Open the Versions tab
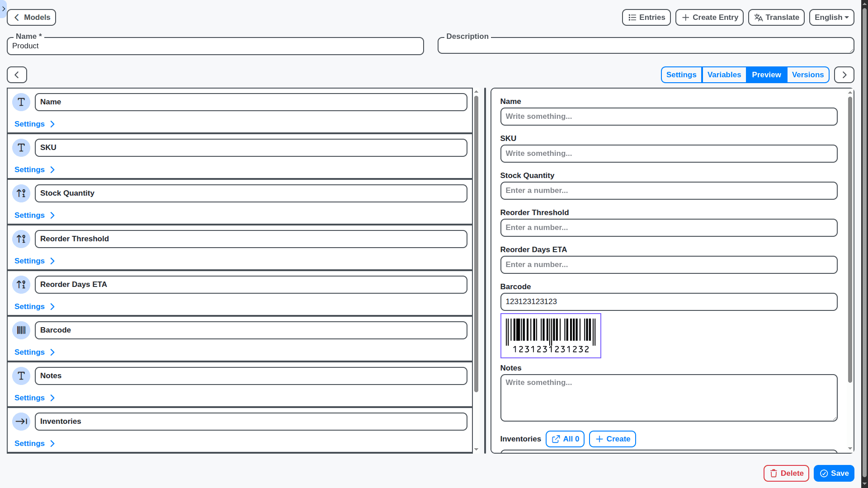 click(x=808, y=75)
